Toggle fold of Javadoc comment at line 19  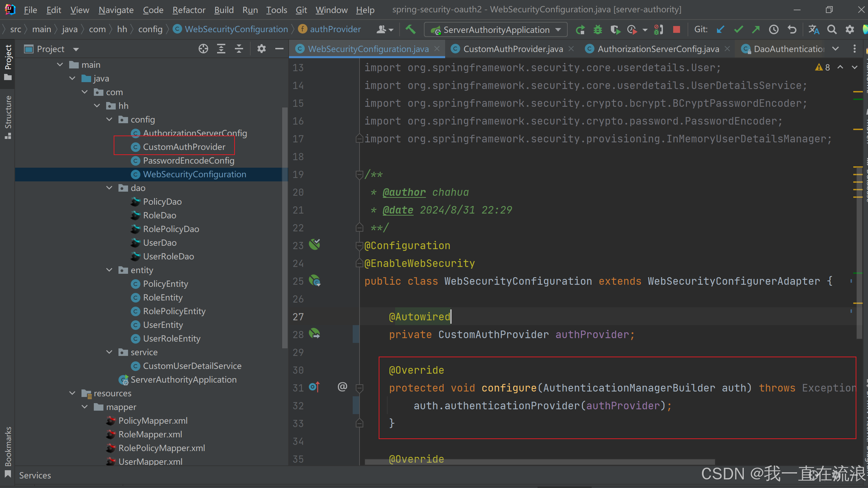359,175
